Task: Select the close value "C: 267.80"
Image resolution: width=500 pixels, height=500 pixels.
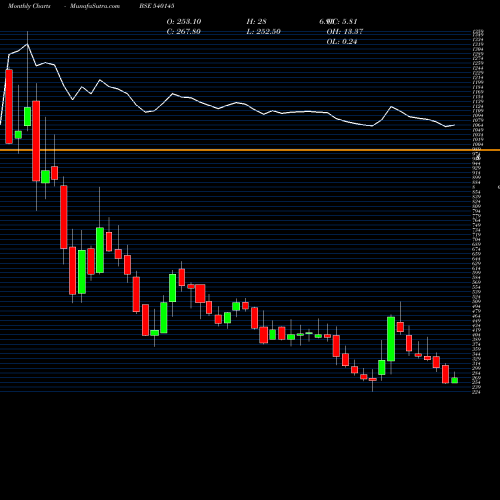Action: 183,32
